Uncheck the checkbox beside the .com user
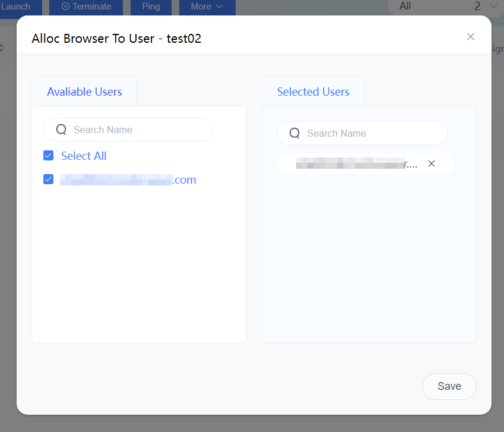This screenshot has width=504, height=432. 49,179
